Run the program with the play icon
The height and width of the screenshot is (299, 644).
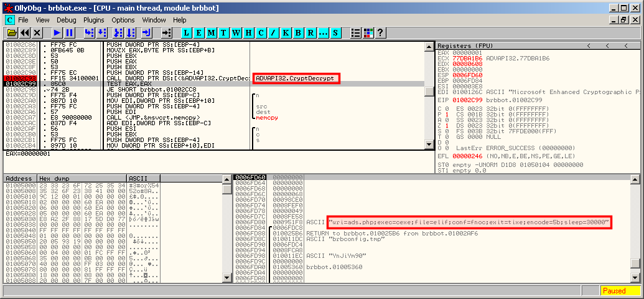pyautogui.click(x=57, y=32)
